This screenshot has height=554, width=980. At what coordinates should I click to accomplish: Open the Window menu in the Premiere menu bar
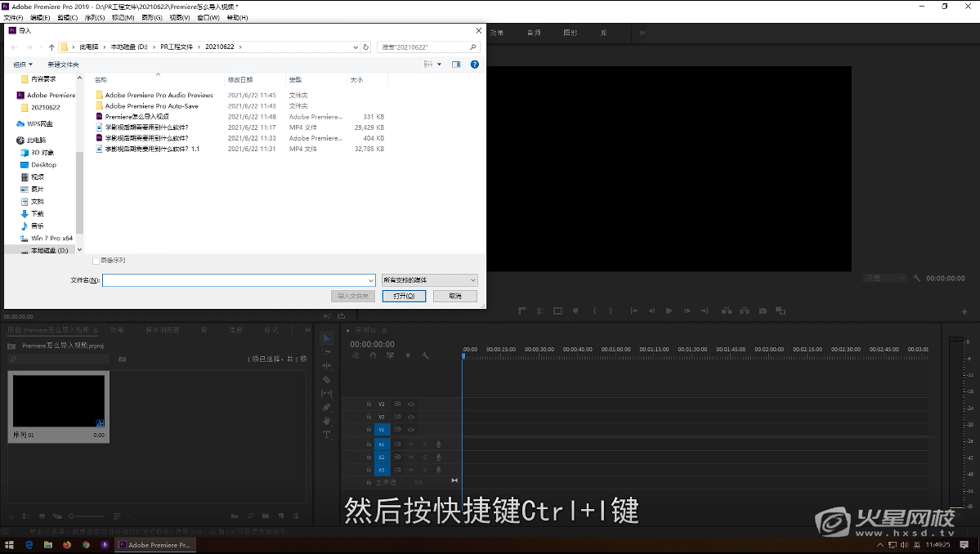click(x=208, y=17)
